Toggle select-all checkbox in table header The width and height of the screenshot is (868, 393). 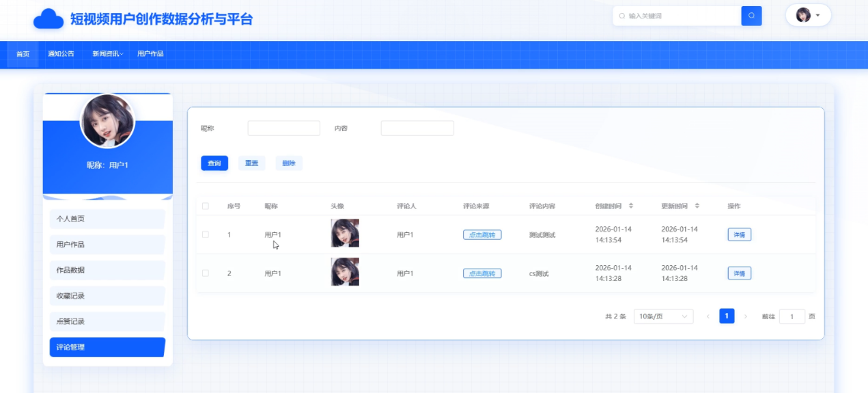point(206,206)
